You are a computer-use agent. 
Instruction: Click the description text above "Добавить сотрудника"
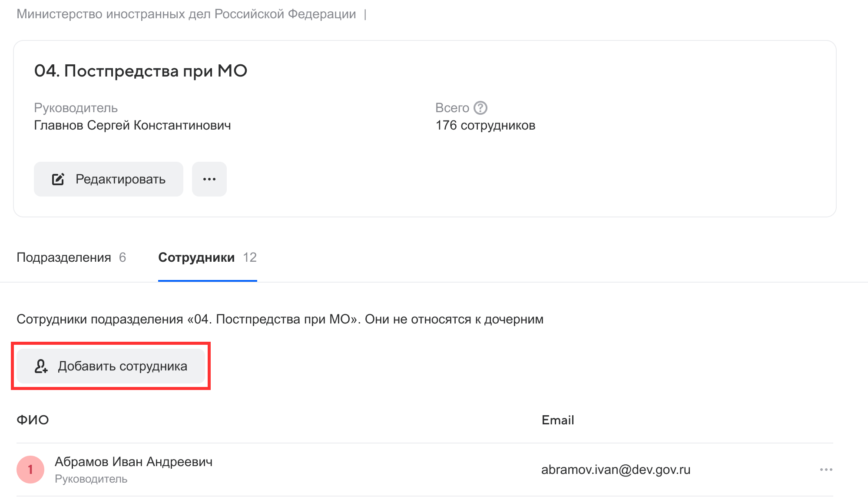[x=280, y=319]
